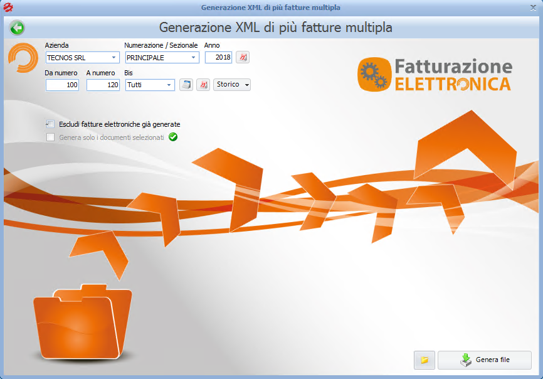Toggle Escludi fatture elettroniche già generate checkbox

pyautogui.click(x=51, y=124)
